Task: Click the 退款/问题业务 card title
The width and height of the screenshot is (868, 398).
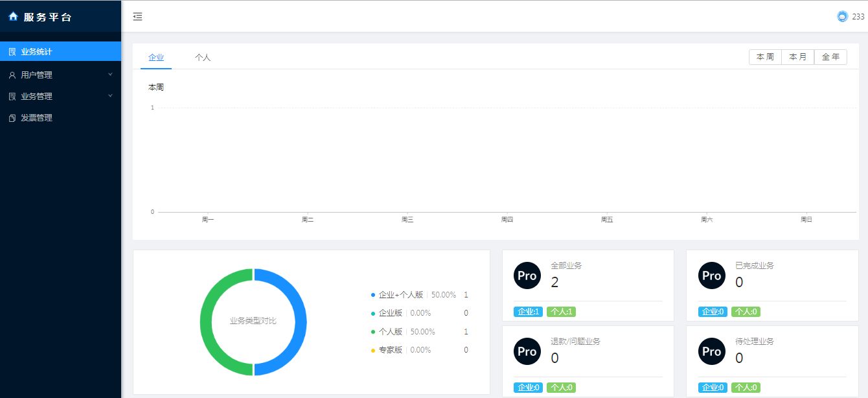Action: [575, 341]
